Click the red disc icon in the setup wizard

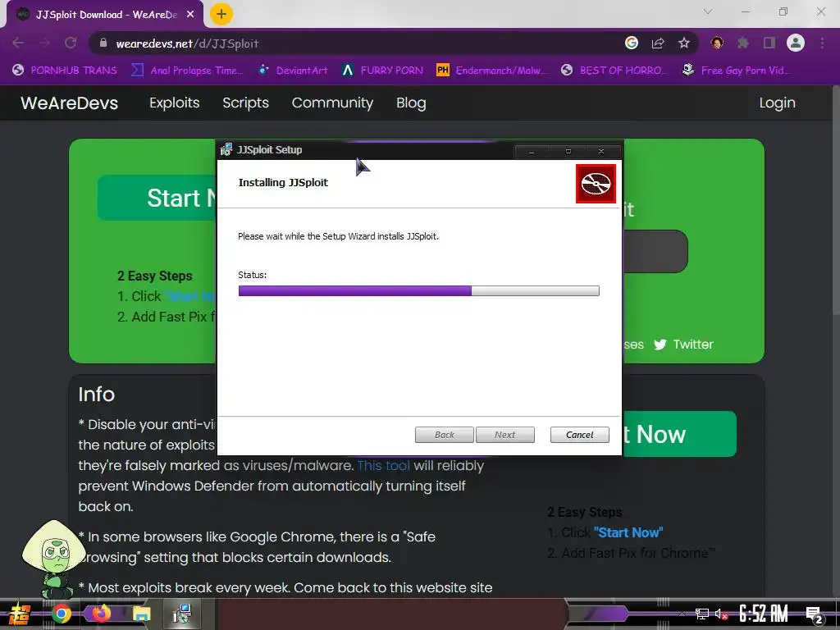coord(596,184)
